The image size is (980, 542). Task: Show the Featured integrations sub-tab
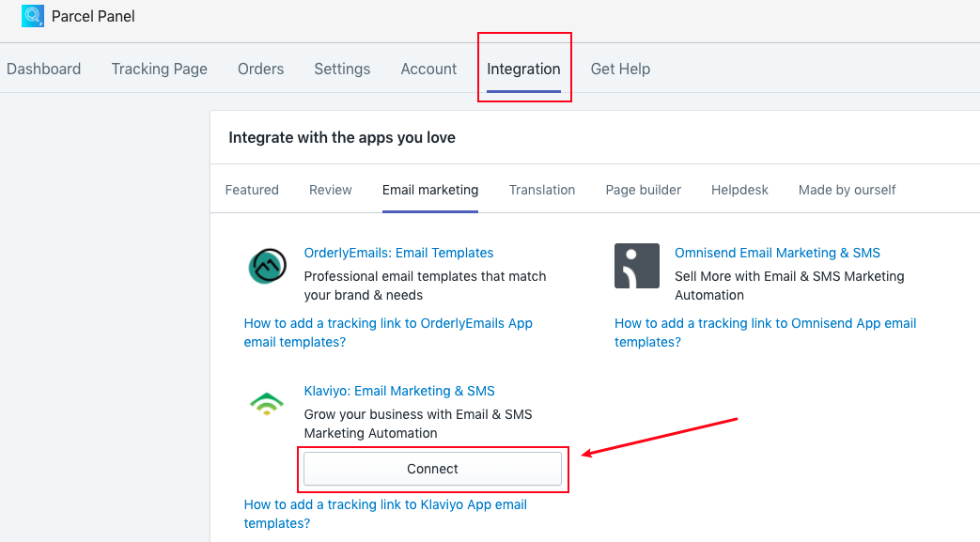pos(252,190)
